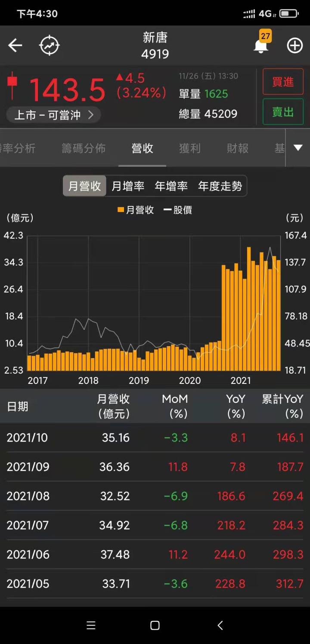Tap YoY value 244.0
The height and width of the screenshot is (644, 310).
[x=230, y=555]
